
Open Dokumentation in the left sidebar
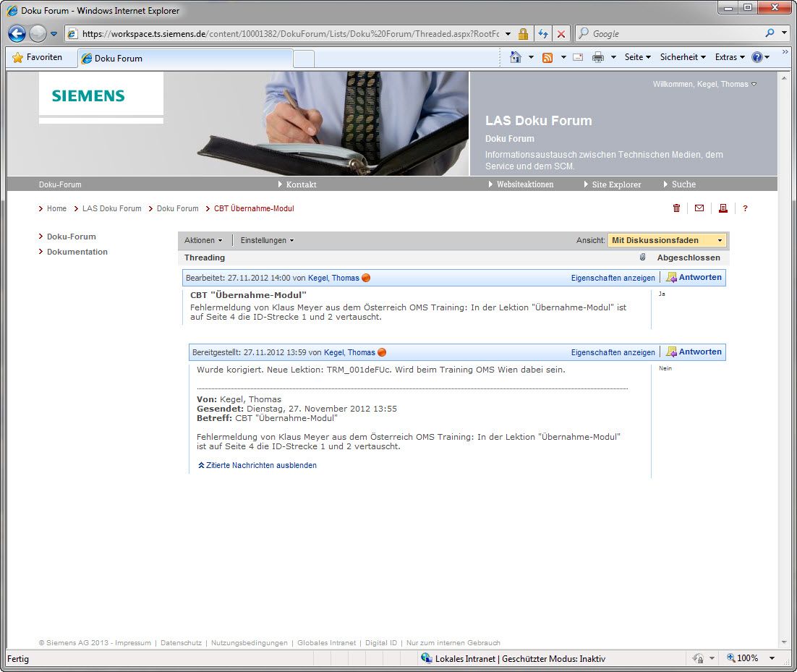pos(77,252)
